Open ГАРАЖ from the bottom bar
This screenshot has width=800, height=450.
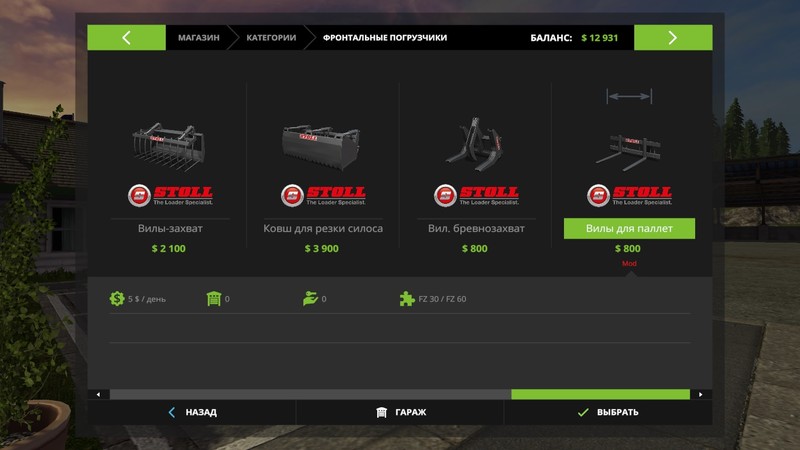[x=400, y=412]
